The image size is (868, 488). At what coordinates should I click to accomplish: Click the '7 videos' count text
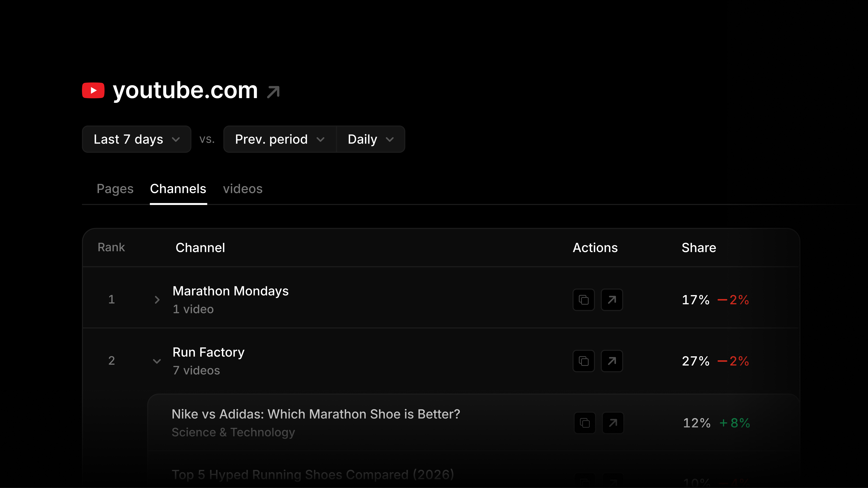pyautogui.click(x=197, y=370)
